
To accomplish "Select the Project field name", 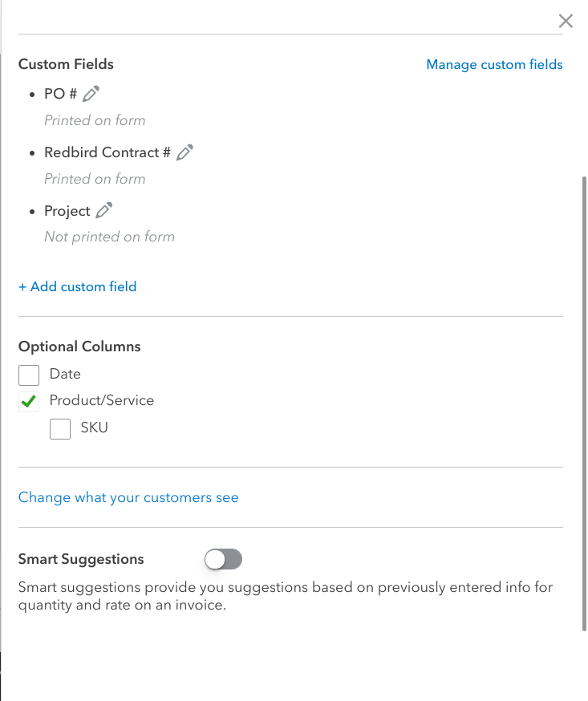I will point(67,211).
